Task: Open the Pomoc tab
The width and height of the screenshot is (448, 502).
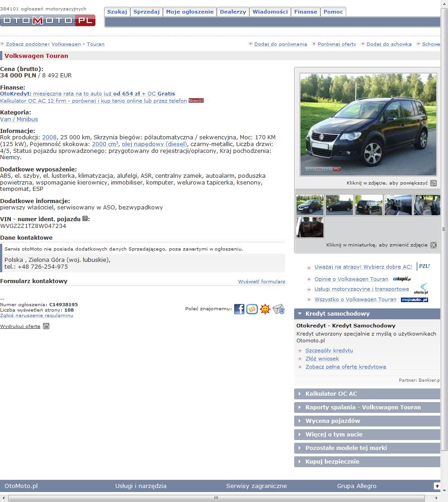Action: (333, 12)
